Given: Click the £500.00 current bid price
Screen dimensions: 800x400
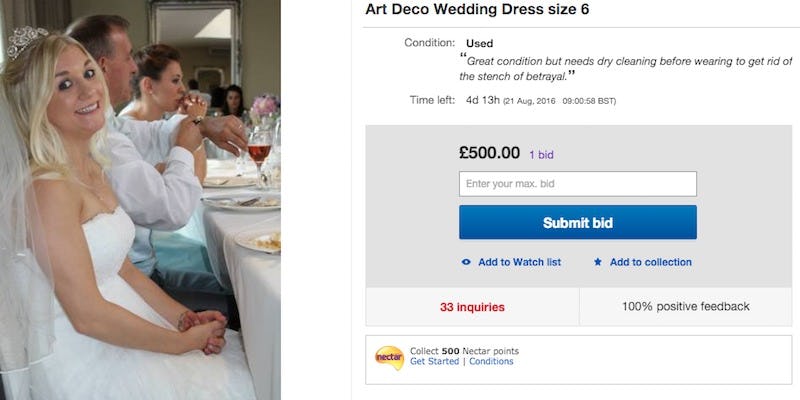Looking at the screenshot, I should tap(489, 153).
